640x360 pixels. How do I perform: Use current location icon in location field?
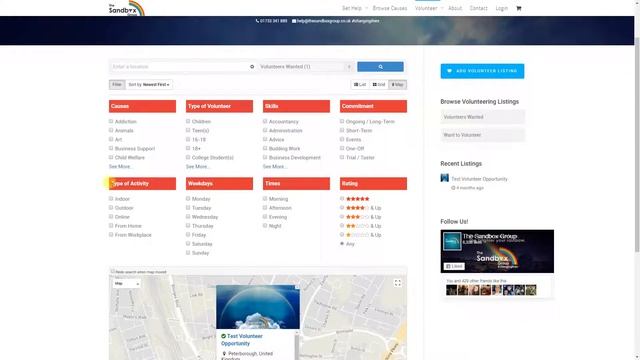252,67
